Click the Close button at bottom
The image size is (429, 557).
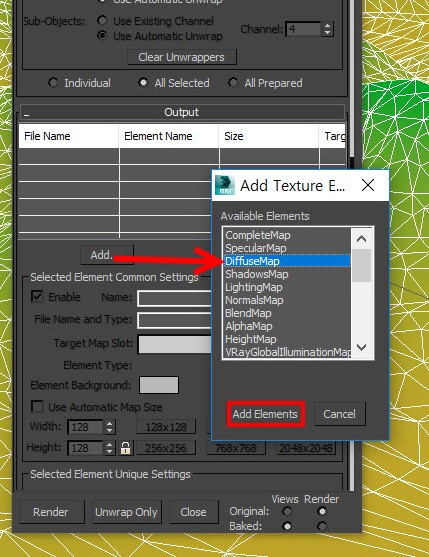click(x=194, y=512)
